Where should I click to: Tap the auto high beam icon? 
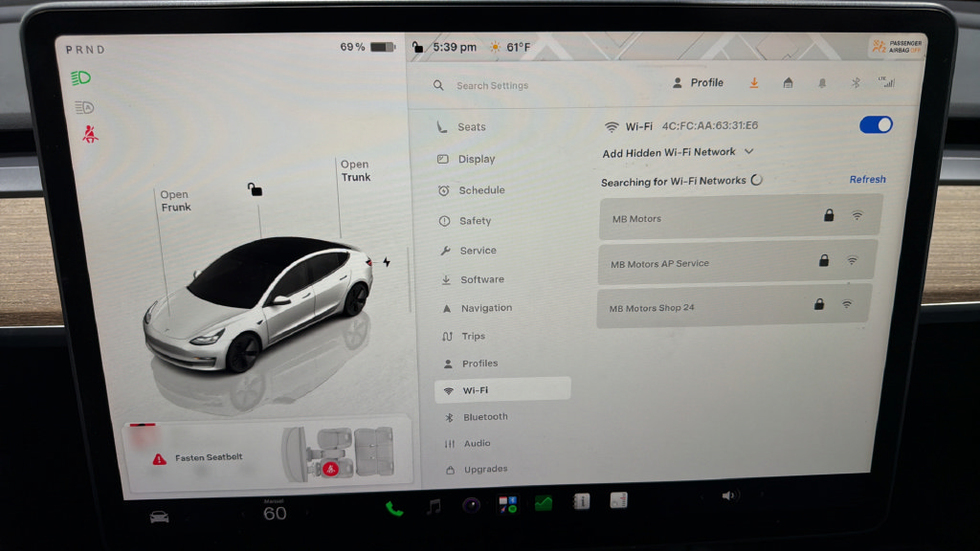point(84,107)
